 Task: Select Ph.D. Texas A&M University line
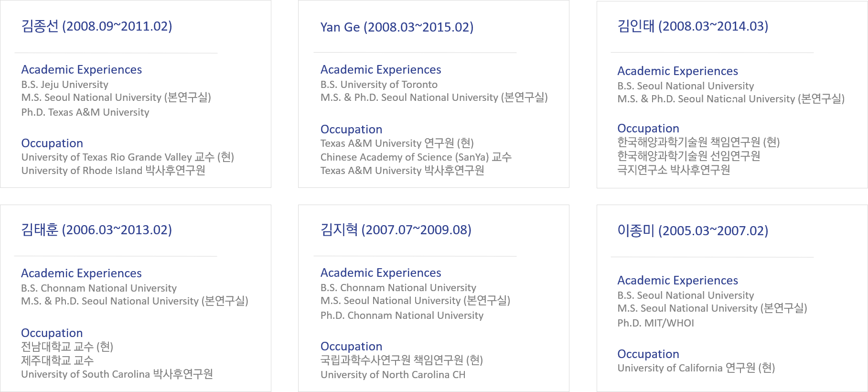click(x=85, y=112)
